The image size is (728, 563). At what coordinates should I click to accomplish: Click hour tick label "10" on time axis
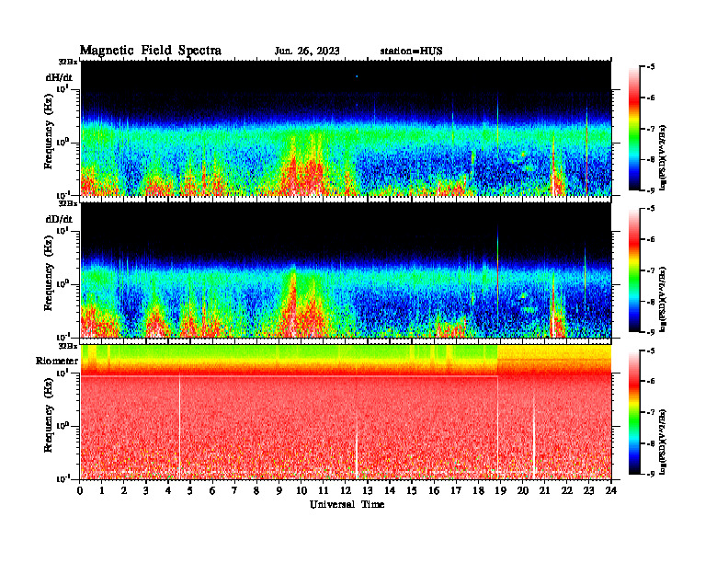click(301, 491)
